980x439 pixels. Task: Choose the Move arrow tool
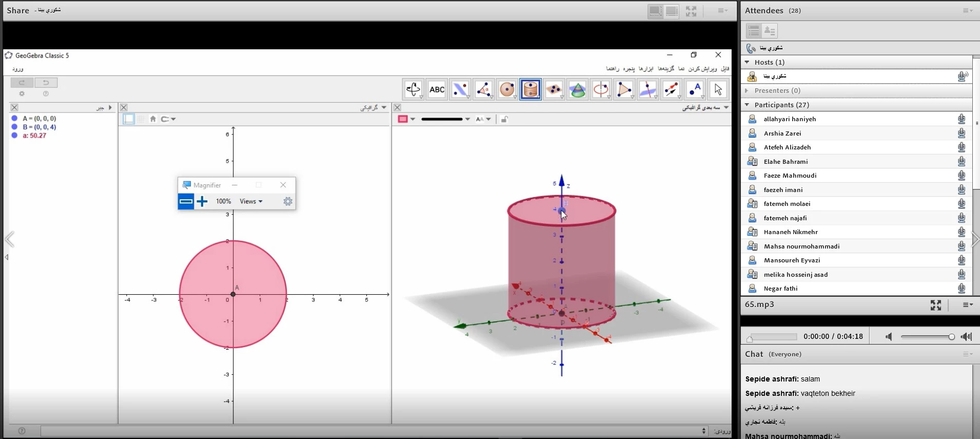718,90
